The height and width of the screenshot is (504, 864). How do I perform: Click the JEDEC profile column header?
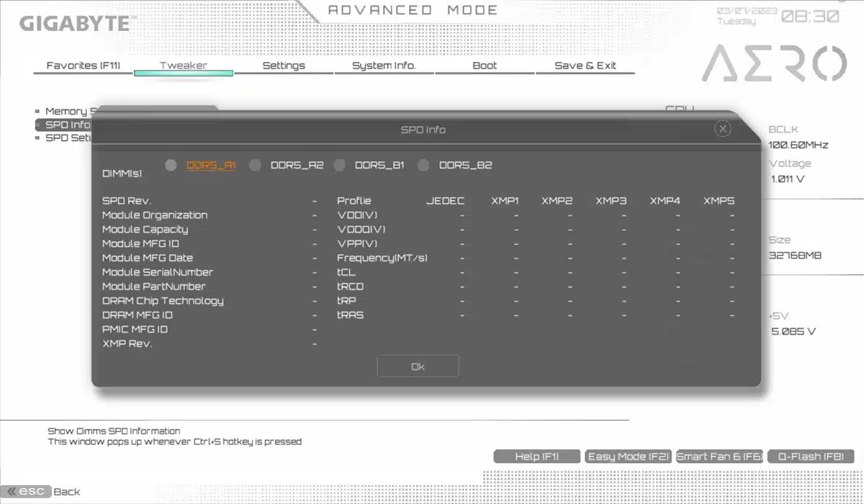pos(446,201)
